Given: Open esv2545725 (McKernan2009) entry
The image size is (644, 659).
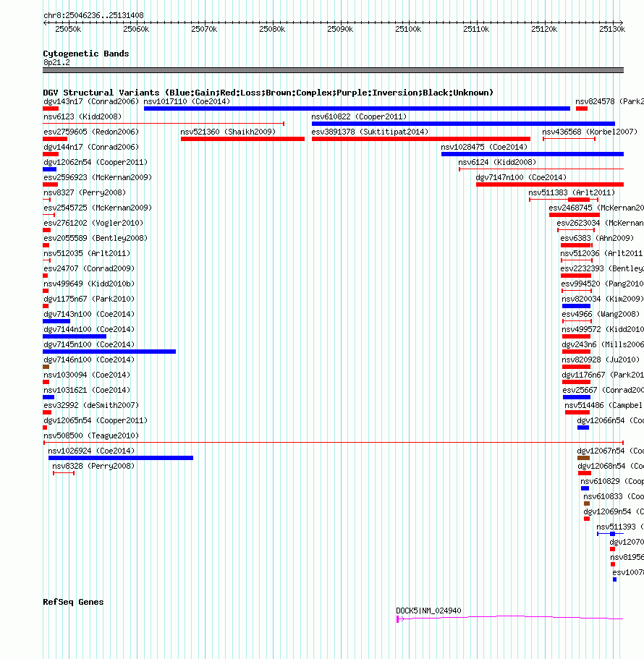Looking at the screenshot, I should 98,207.
